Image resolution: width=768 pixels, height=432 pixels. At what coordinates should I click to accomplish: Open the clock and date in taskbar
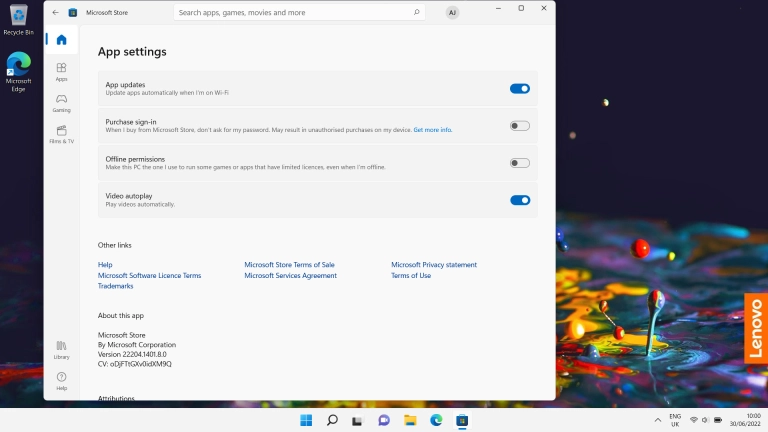pos(745,420)
